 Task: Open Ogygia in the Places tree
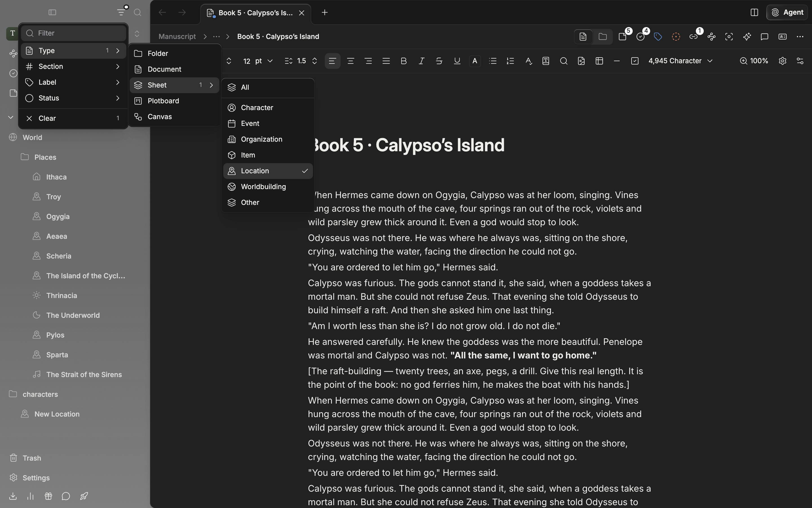coord(58,217)
